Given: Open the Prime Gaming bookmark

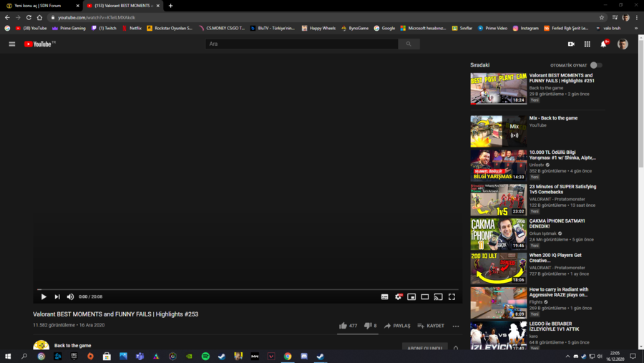Looking at the screenshot, I should 69,29.
